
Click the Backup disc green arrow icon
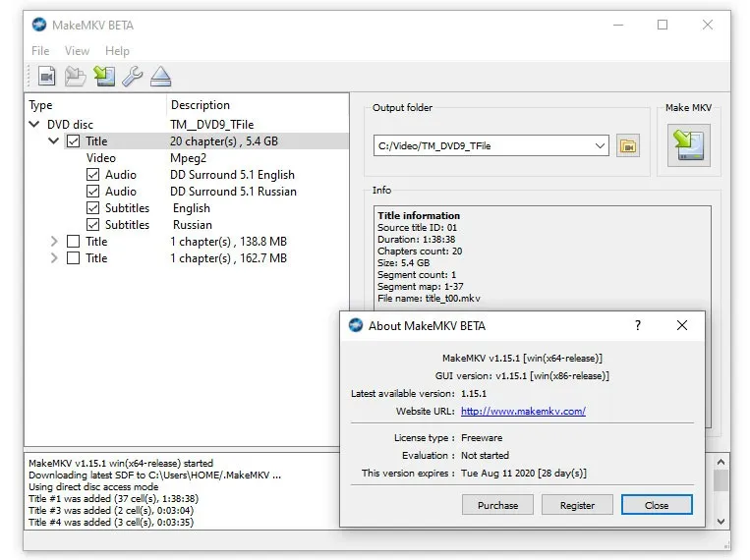point(103,76)
